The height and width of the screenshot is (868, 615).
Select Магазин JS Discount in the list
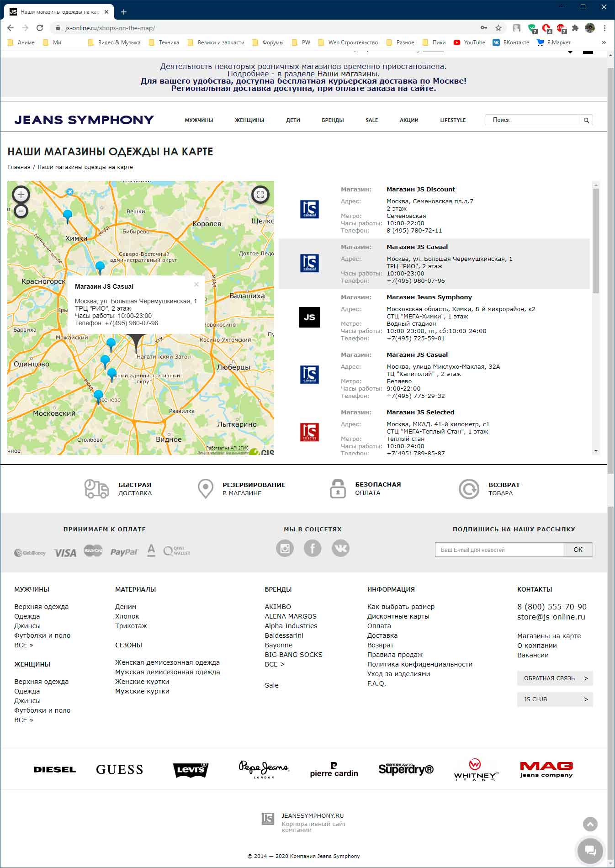[434, 210]
